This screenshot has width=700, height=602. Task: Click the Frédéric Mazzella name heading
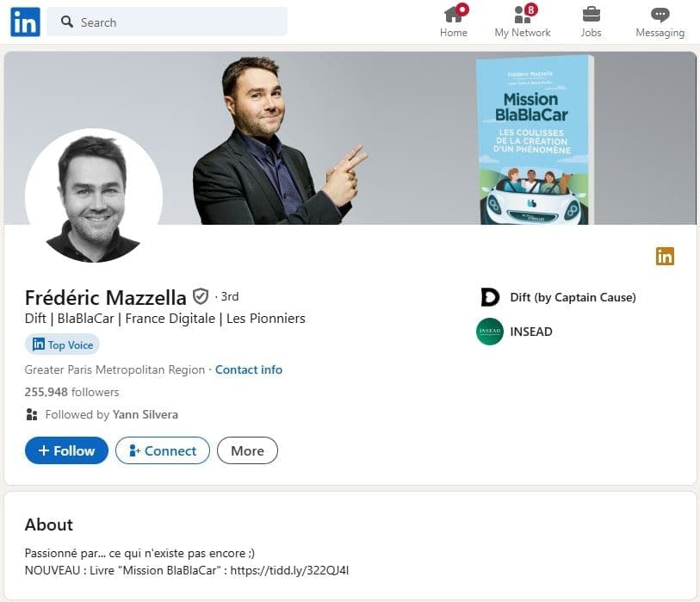point(105,297)
